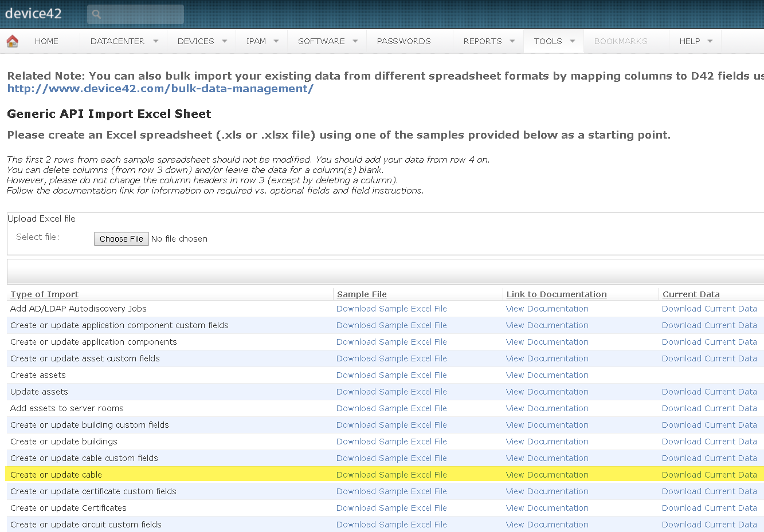Click the search magnifier icon
This screenshot has height=532, width=764.
point(96,14)
